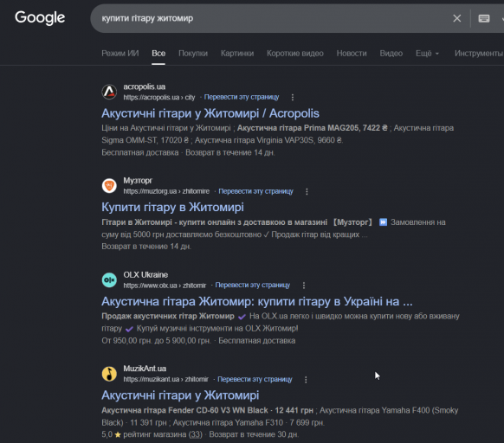Image resolution: width=504 pixels, height=443 pixels.
Task: Open three-dot menu for Музторг result
Action: click(x=307, y=191)
